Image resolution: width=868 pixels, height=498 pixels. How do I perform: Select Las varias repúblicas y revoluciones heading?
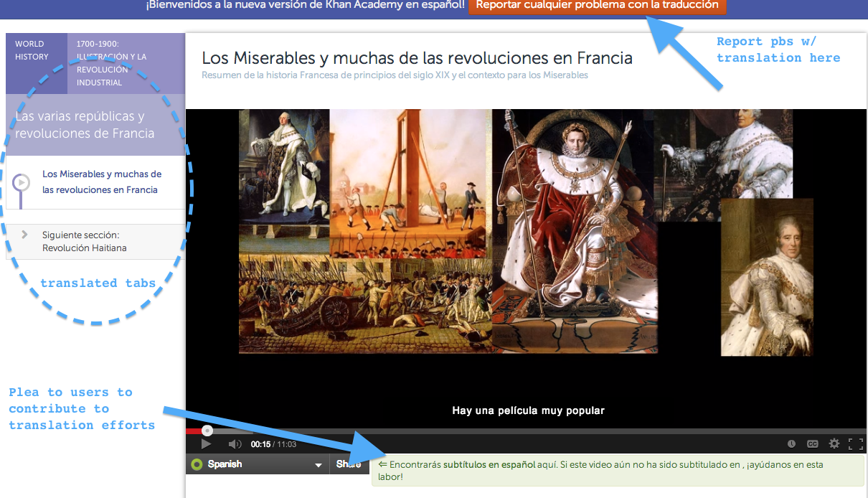coord(80,125)
